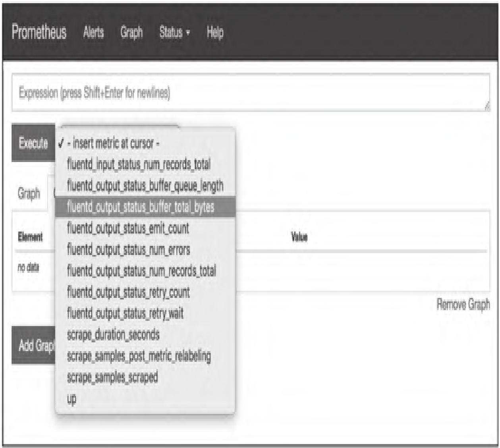Expand the Status dropdown menu
Viewport: 500px width, 448px height.
pos(174,32)
